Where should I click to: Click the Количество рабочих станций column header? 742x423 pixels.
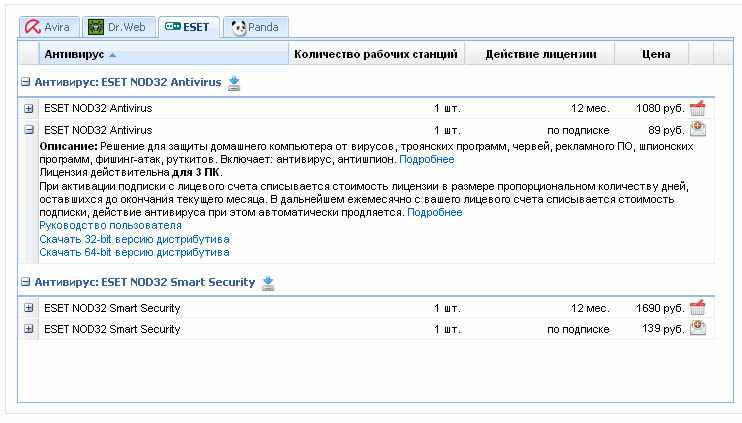376,54
